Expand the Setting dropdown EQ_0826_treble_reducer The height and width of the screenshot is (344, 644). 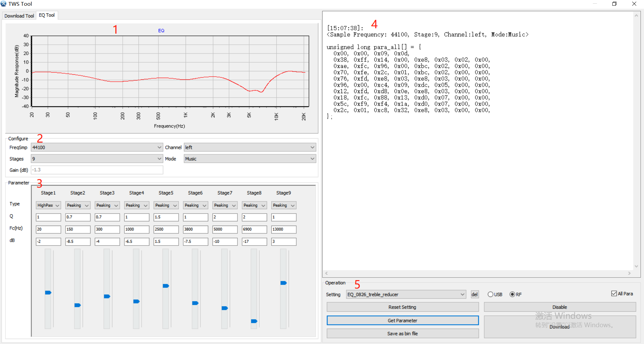point(406,295)
